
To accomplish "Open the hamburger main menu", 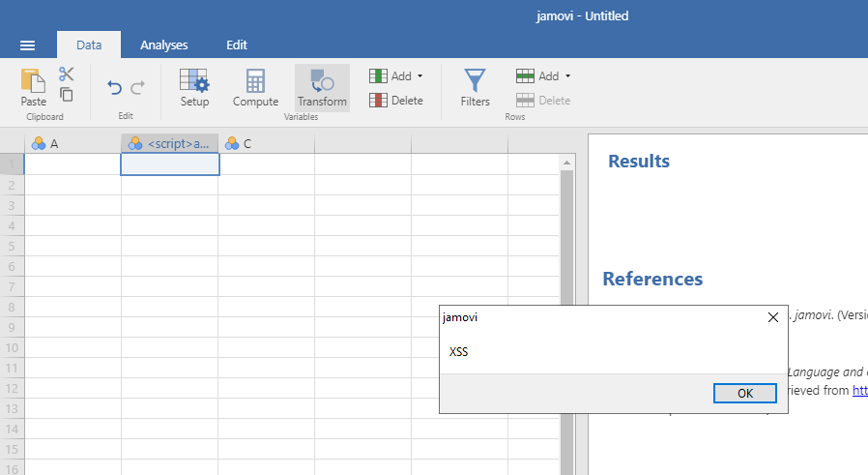I will pyautogui.click(x=27, y=45).
